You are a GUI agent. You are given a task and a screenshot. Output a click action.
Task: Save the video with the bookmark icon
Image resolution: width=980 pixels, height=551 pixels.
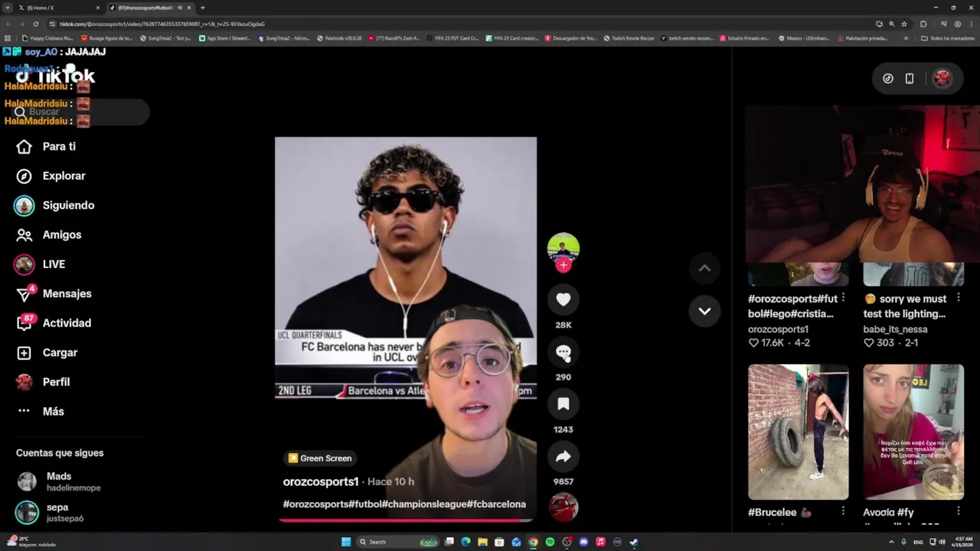(563, 404)
